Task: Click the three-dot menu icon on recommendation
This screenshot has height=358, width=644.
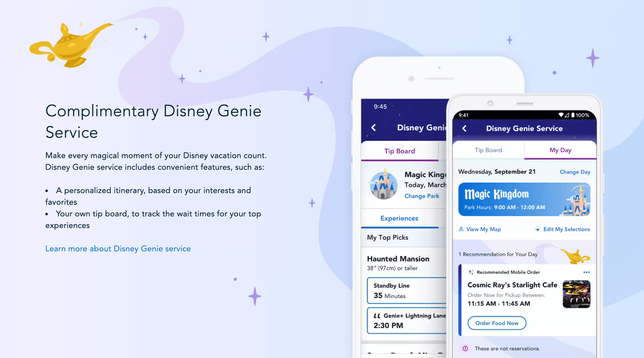Action: pyautogui.click(x=586, y=272)
